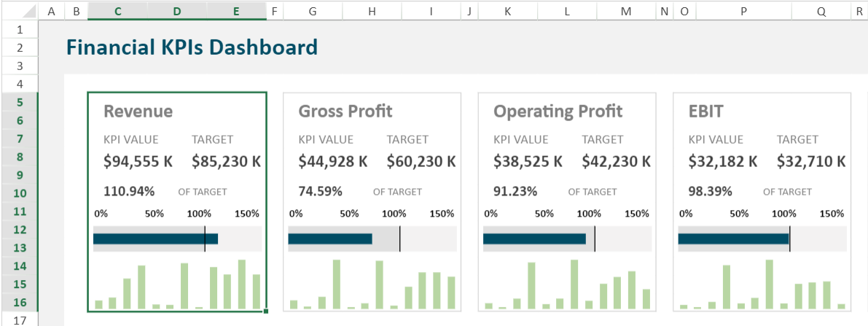Click the Operating Profit 91.23% percentage
The height and width of the screenshot is (326, 868).
coord(515,192)
